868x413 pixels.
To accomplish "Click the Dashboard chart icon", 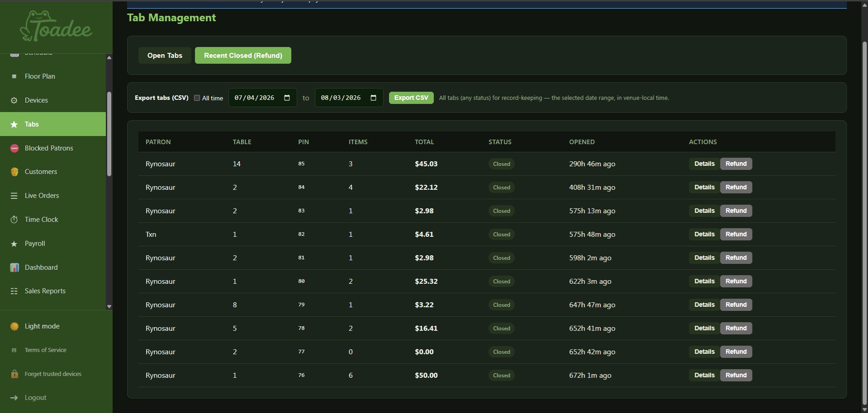I will (14, 268).
